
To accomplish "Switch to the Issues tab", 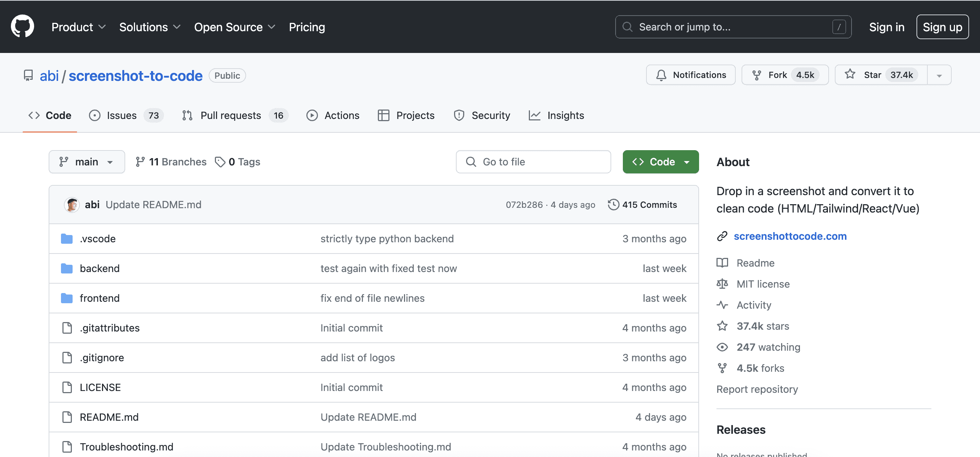I will (x=126, y=116).
